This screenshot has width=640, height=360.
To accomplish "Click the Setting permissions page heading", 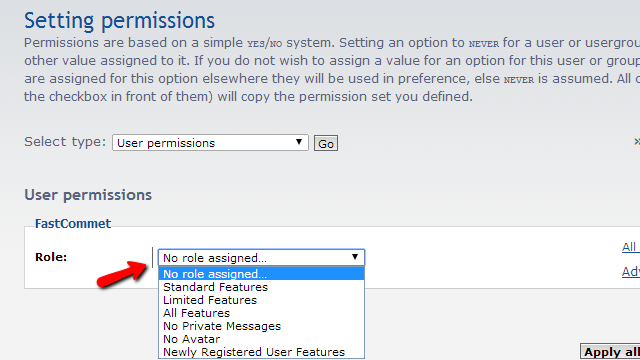I will pyautogui.click(x=119, y=20).
